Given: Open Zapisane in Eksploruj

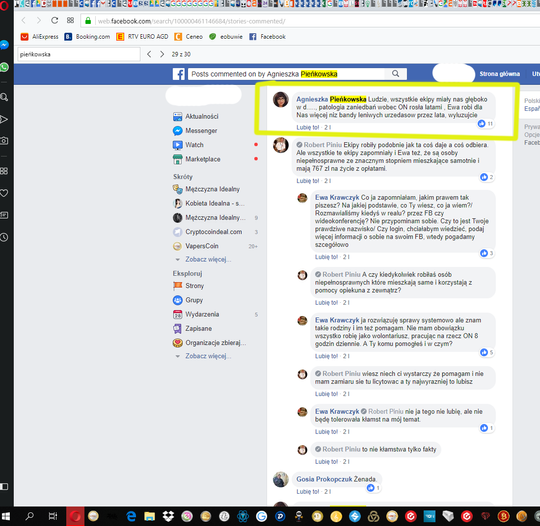Looking at the screenshot, I should (x=192, y=329).
